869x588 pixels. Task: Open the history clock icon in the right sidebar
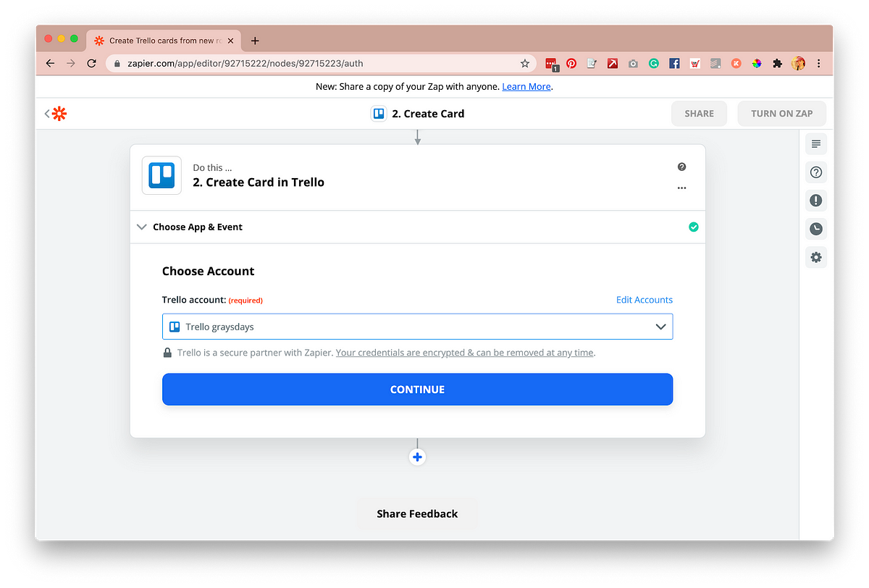coord(816,229)
